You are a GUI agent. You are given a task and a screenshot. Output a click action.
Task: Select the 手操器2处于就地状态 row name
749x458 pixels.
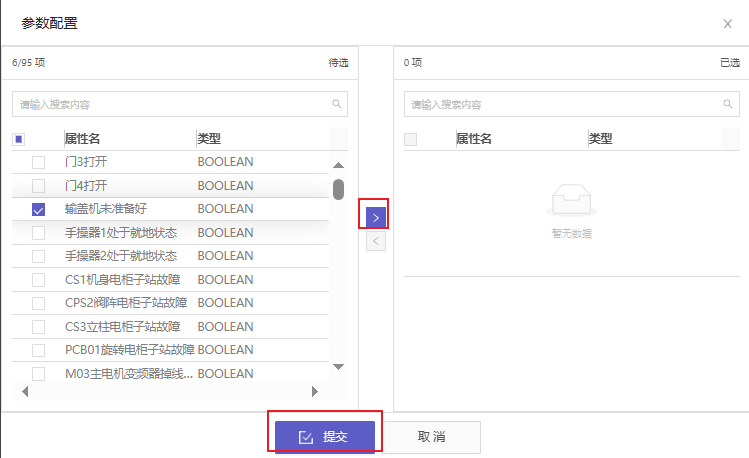121,256
